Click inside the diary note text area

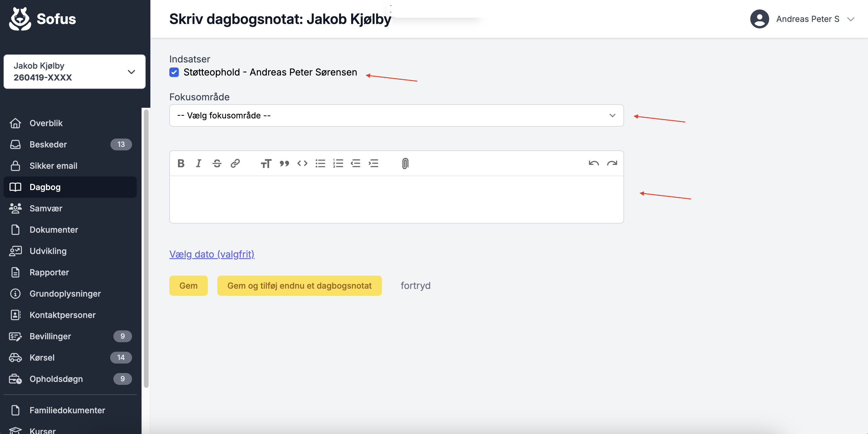pos(396,199)
